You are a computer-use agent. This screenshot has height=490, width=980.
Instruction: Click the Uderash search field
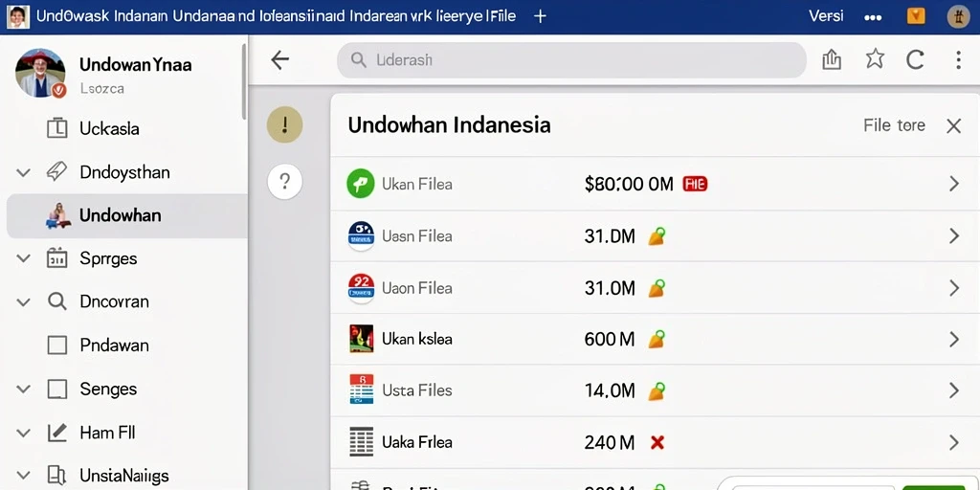pos(571,60)
